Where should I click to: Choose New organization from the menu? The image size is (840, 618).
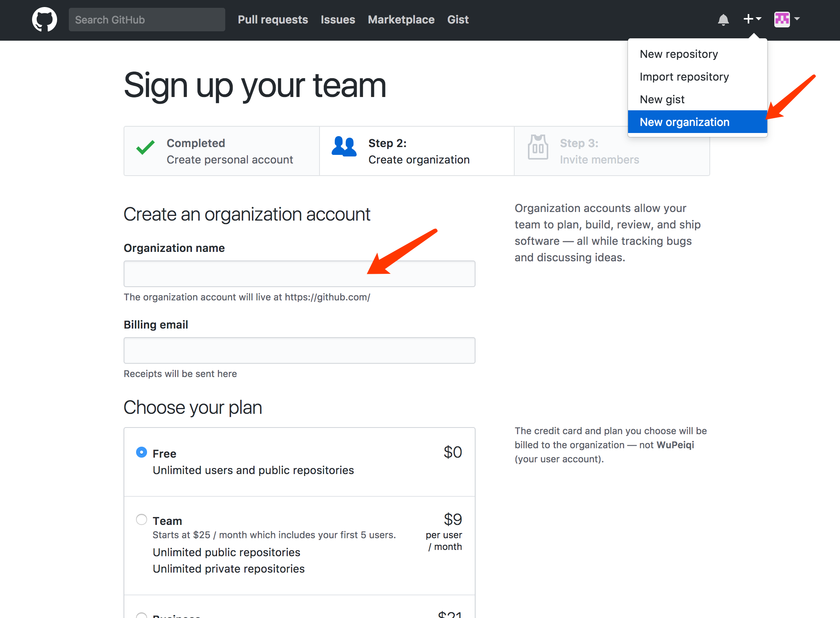coord(684,122)
